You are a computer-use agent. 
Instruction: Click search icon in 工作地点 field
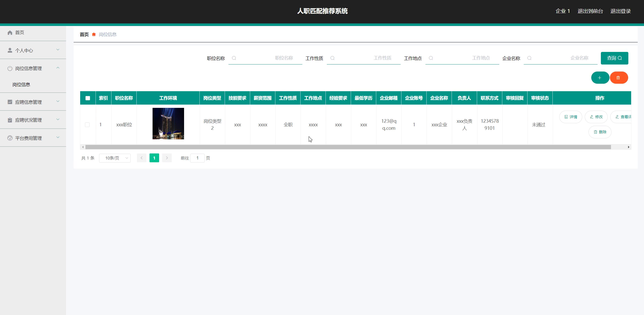[x=431, y=58]
